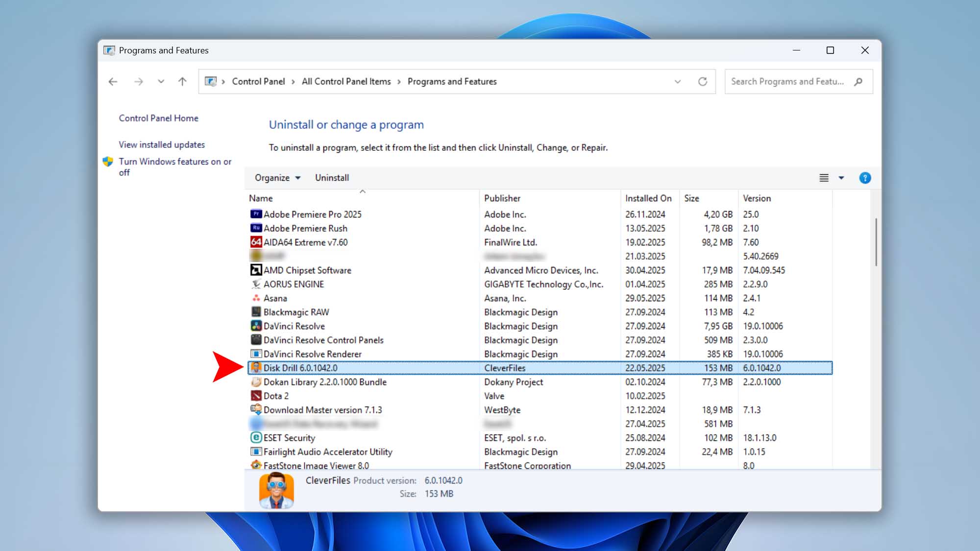Click the vertical scrollbar thumb

click(x=876, y=242)
